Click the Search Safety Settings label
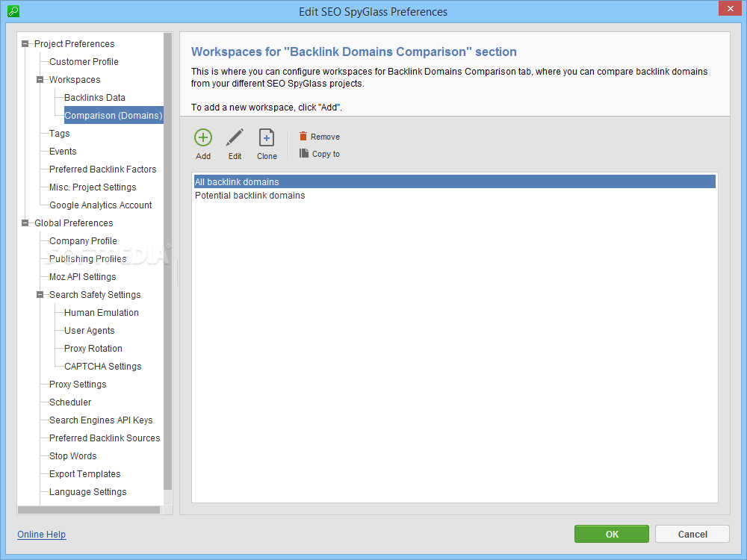 pyautogui.click(x=95, y=295)
